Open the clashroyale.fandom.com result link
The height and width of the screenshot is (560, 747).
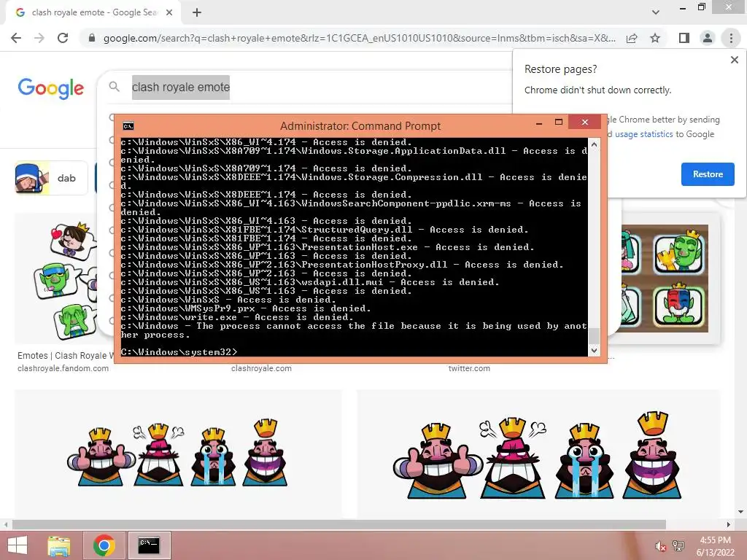[x=63, y=368]
